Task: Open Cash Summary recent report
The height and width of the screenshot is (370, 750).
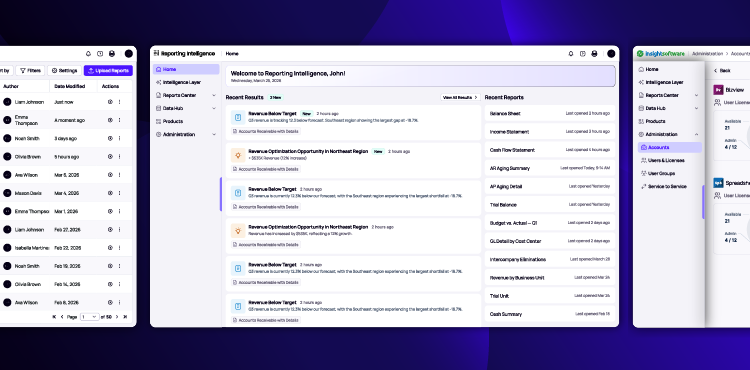Action: (550, 314)
